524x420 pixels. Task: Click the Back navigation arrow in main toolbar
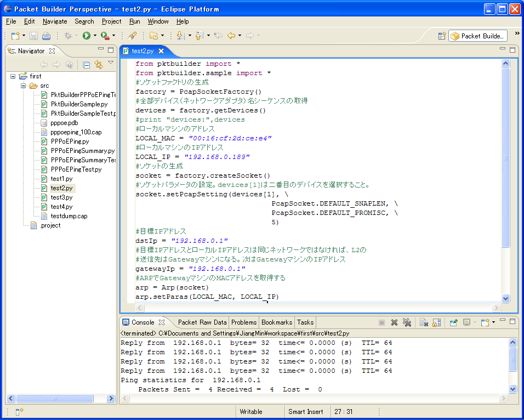pos(231,36)
